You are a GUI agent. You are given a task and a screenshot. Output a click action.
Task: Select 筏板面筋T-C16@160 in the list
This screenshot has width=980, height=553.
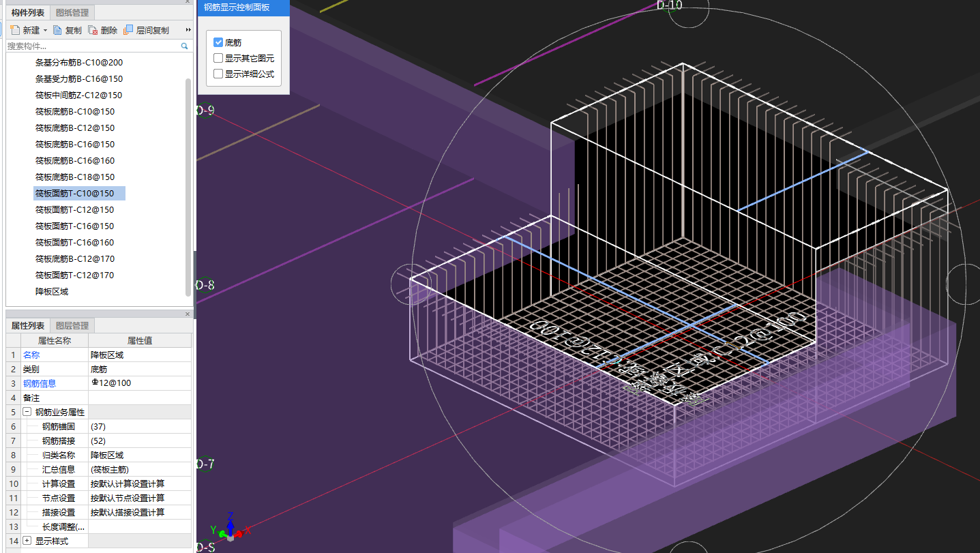pos(75,242)
